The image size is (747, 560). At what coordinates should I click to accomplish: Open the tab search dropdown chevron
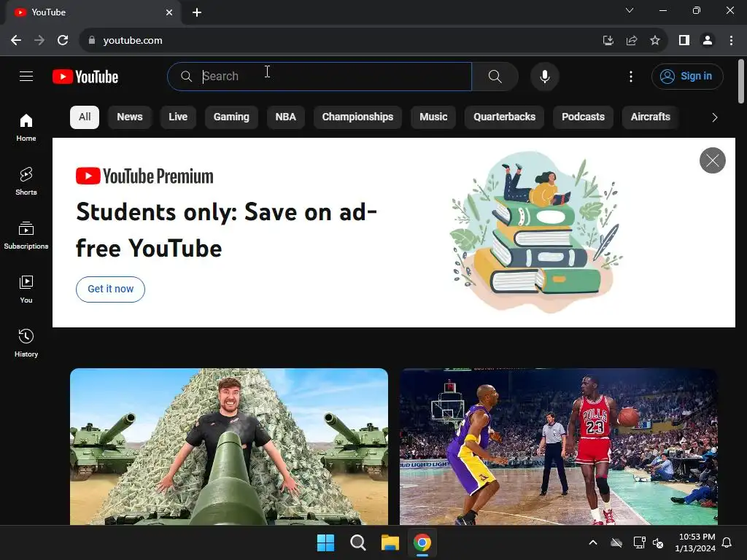(630, 10)
